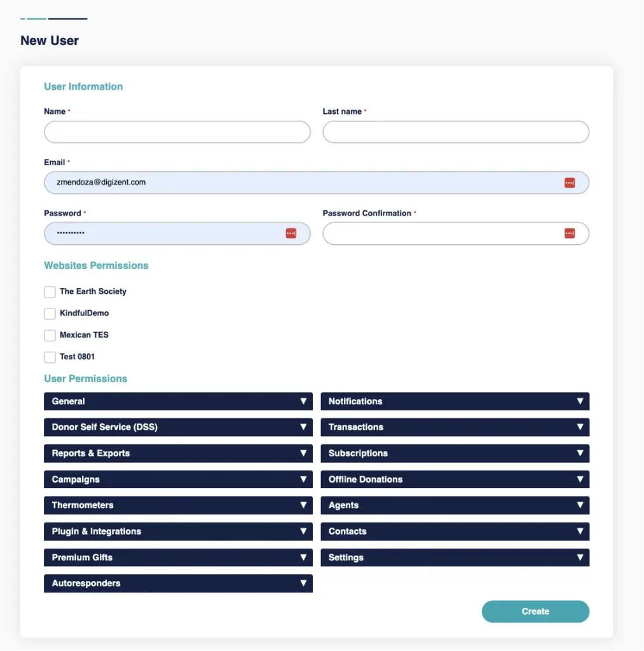Viewport: 644px width, 651px height.
Task: Tick the Mexican TES checkbox
Action: point(50,335)
